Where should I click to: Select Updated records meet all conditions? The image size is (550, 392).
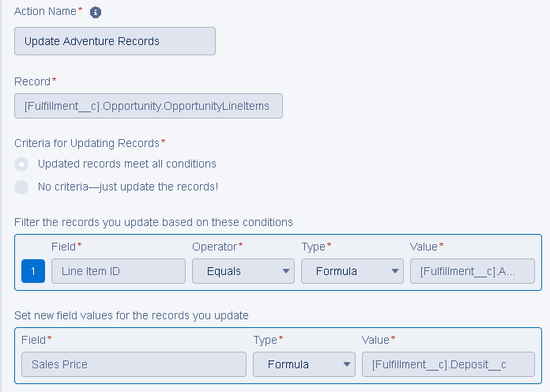tap(22, 164)
